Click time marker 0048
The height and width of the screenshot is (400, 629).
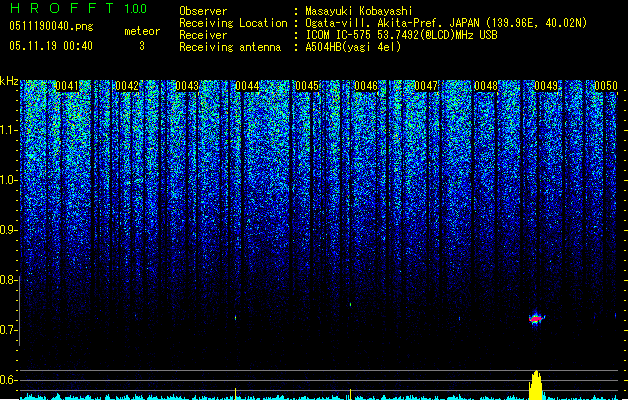click(x=486, y=86)
